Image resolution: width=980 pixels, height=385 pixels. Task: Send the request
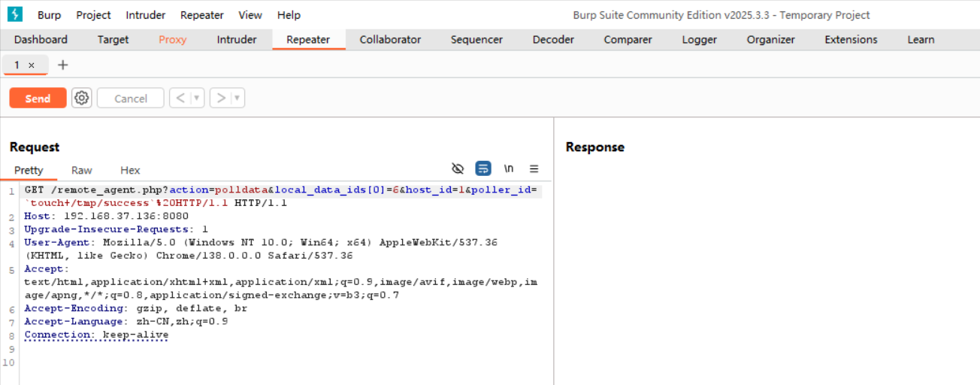point(38,99)
